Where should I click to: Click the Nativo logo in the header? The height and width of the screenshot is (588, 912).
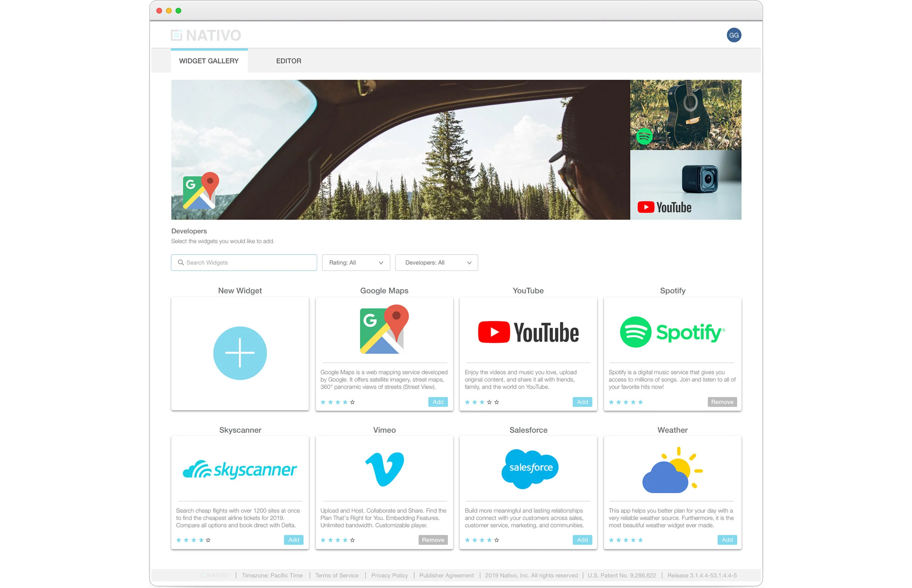click(x=205, y=35)
